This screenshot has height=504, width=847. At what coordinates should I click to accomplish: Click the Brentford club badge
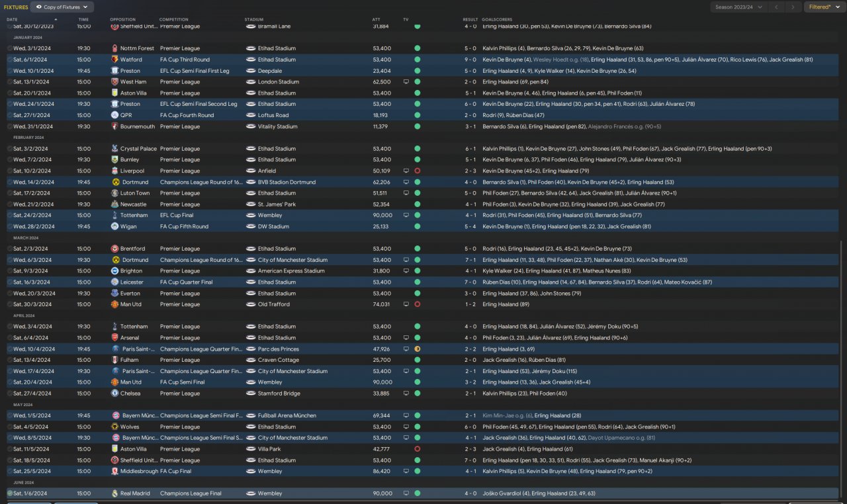115,249
